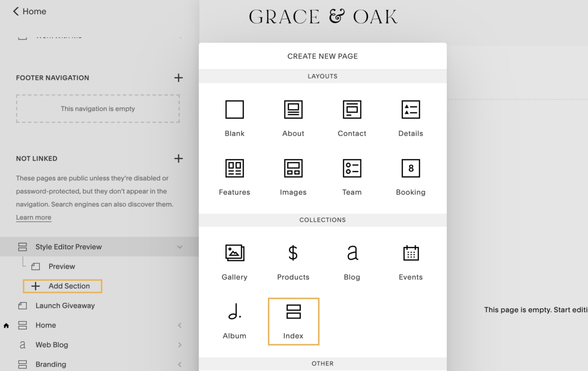Open the Launch Giveaway page

(x=65, y=306)
